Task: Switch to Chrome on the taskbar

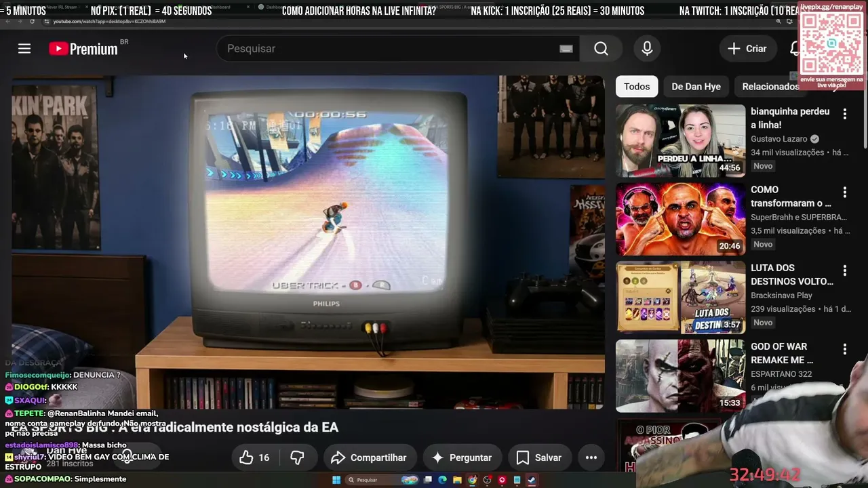Action: [x=472, y=480]
